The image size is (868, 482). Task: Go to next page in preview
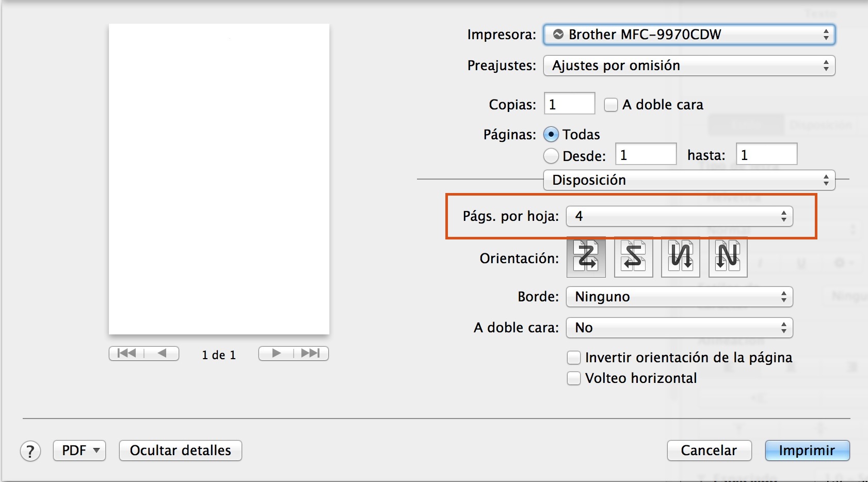point(276,354)
